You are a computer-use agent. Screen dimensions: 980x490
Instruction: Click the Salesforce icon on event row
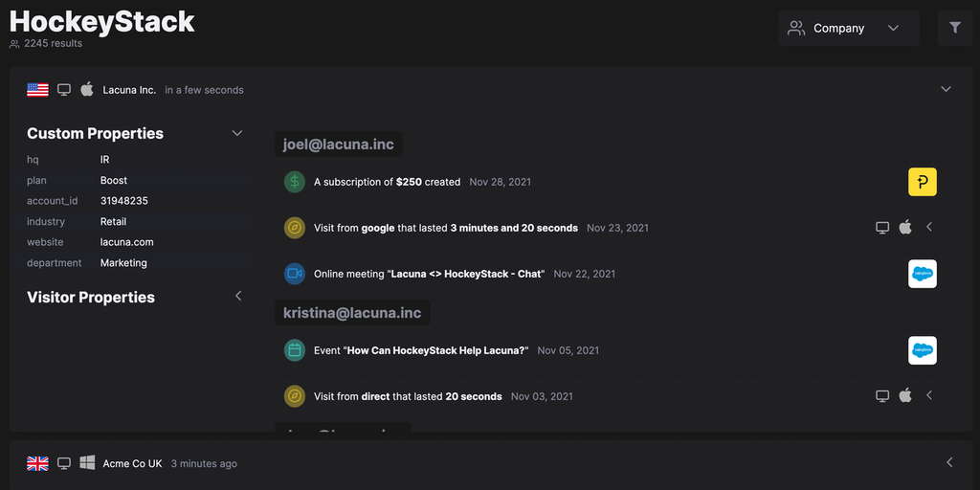point(923,350)
